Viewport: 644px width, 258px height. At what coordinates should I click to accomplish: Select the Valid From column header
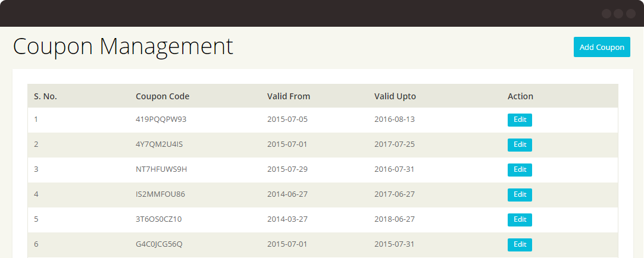pos(289,96)
